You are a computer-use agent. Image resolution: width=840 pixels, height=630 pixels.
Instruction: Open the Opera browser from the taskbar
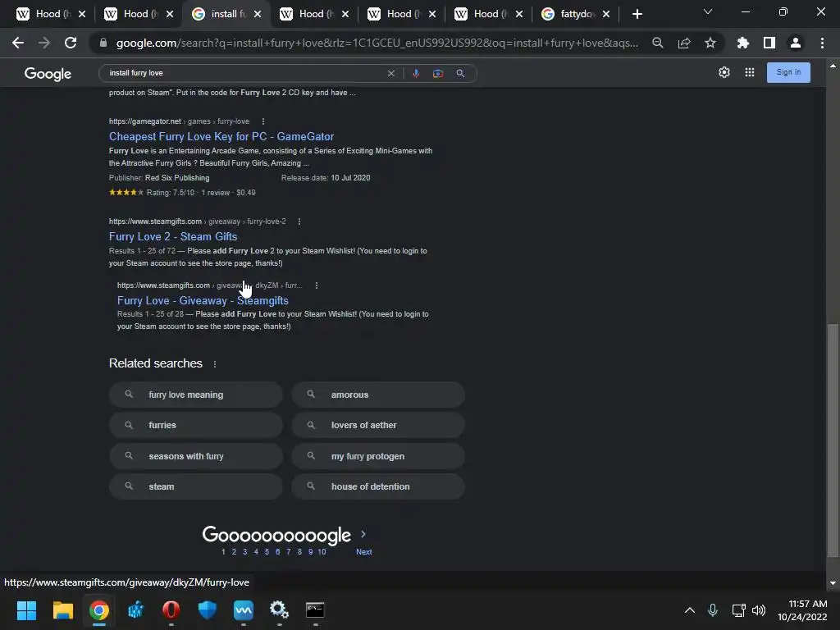click(171, 610)
